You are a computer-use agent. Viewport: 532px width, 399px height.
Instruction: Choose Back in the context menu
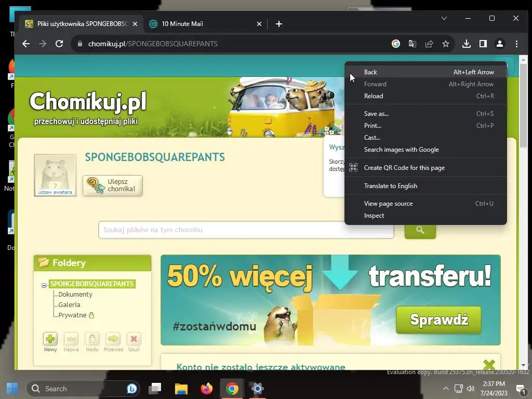425,72
